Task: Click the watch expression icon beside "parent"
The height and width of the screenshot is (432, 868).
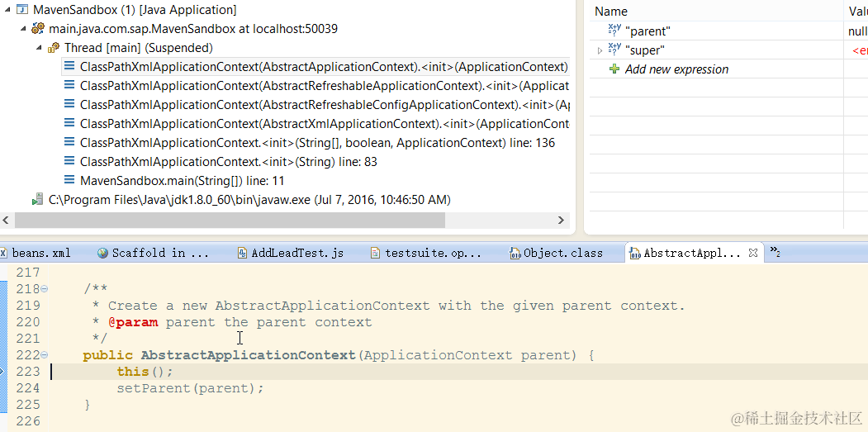Action: pyautogui.click(x=614, y=31)
